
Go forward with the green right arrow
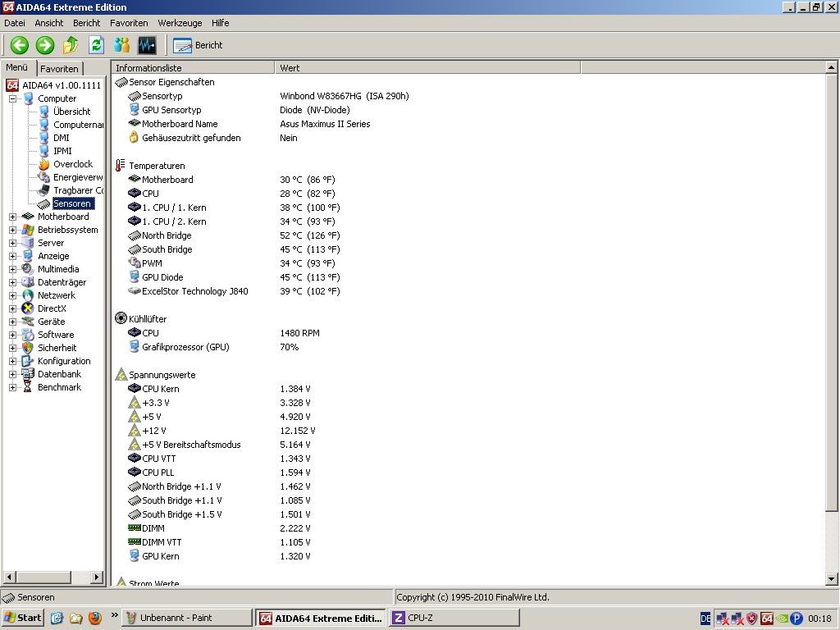[45, 45]
